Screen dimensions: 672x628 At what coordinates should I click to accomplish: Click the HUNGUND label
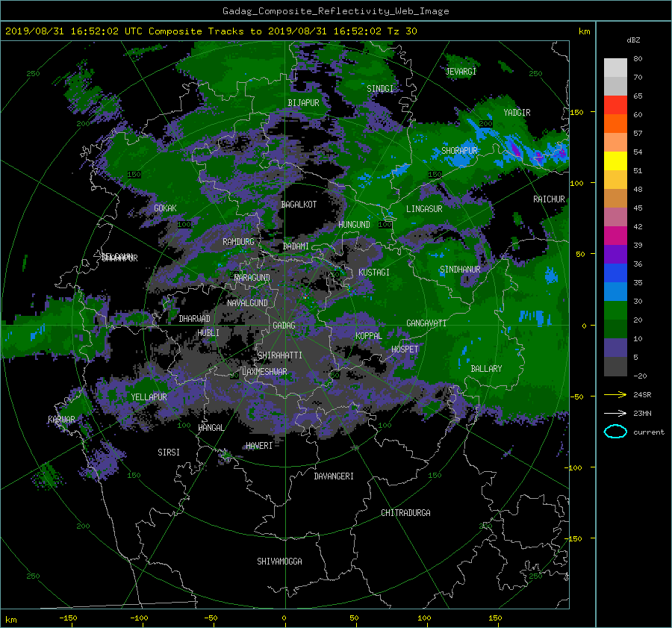354,225
